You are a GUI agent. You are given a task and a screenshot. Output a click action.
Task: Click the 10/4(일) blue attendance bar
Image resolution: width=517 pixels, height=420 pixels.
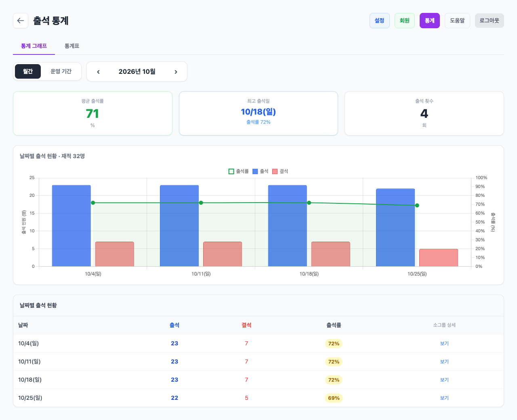click(71, 226)
